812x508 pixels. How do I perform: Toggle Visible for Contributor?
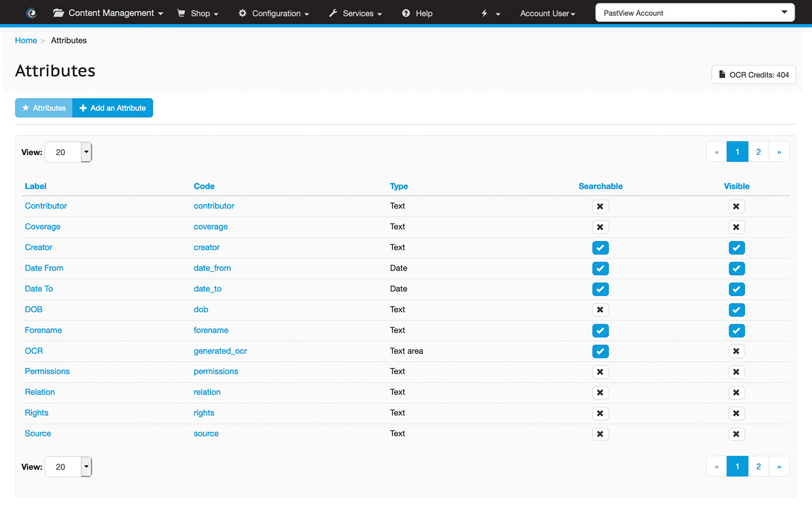coord(736,207)
